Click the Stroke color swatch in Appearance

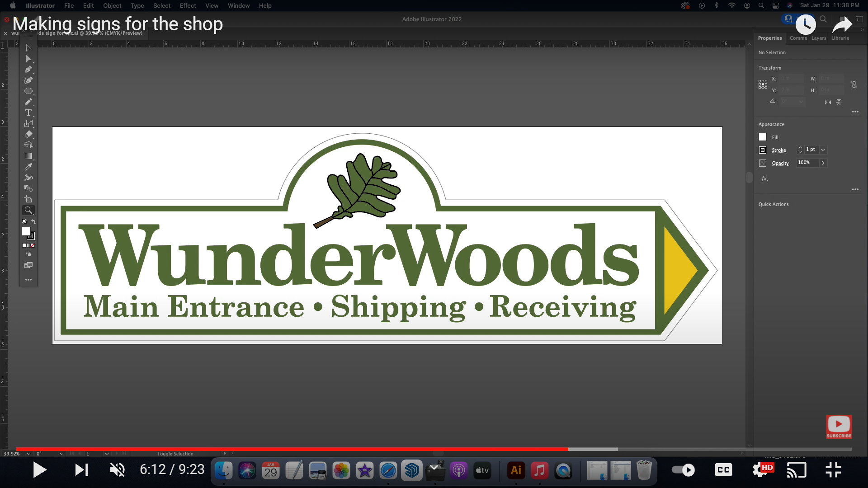click(x=763, y=150)
